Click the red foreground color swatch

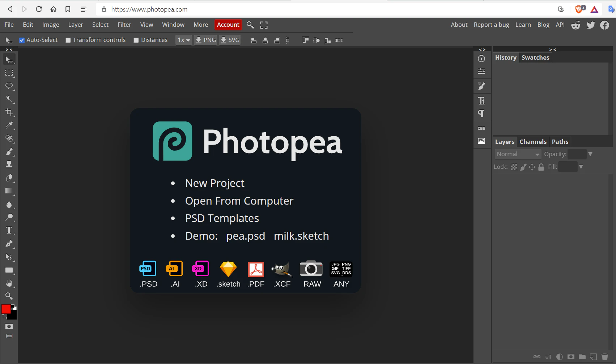coord(5,309)
